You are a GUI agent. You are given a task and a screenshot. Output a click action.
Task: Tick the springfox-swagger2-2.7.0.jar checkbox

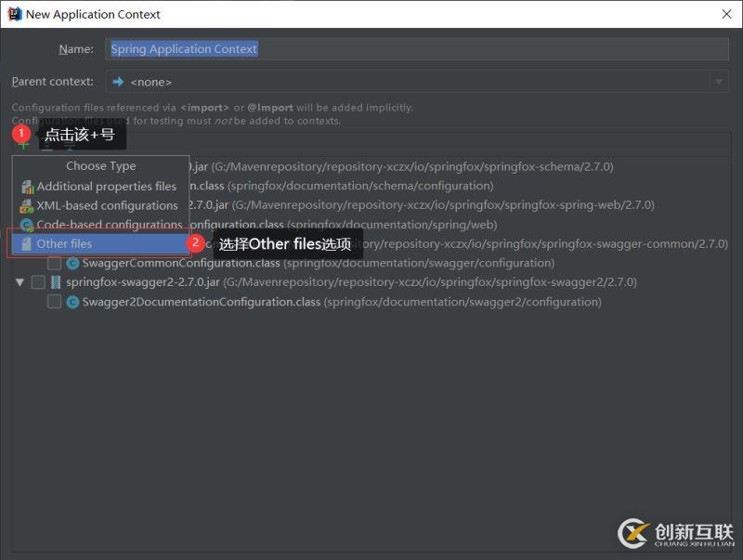tap(38, 282)
